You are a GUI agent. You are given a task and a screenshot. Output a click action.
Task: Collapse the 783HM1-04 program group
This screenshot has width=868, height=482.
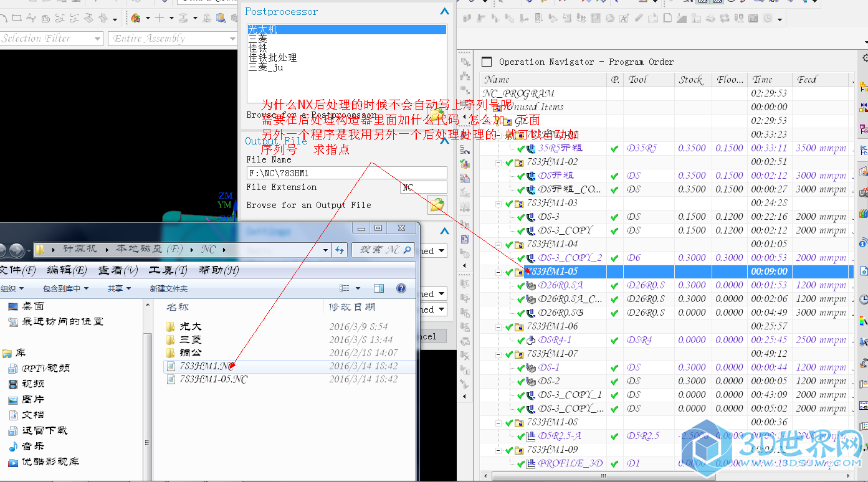tap(499, 245)
